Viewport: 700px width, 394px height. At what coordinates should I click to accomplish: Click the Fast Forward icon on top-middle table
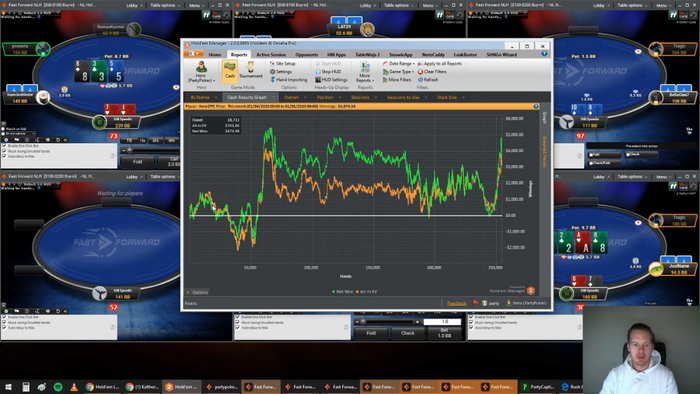coord(439,15)
